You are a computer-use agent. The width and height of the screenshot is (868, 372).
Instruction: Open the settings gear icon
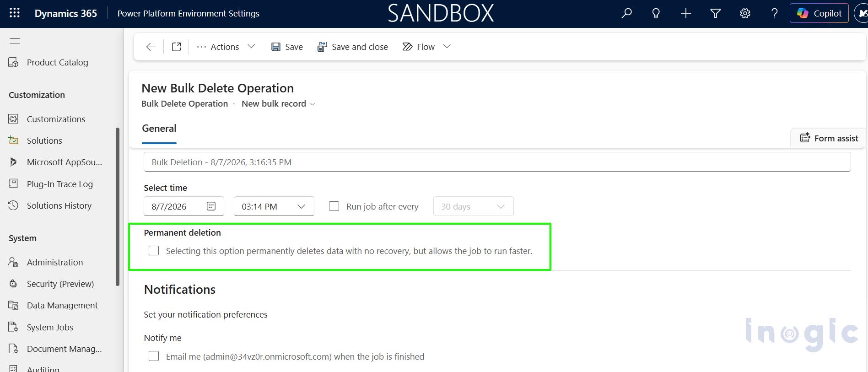click(x=745, y=13)
